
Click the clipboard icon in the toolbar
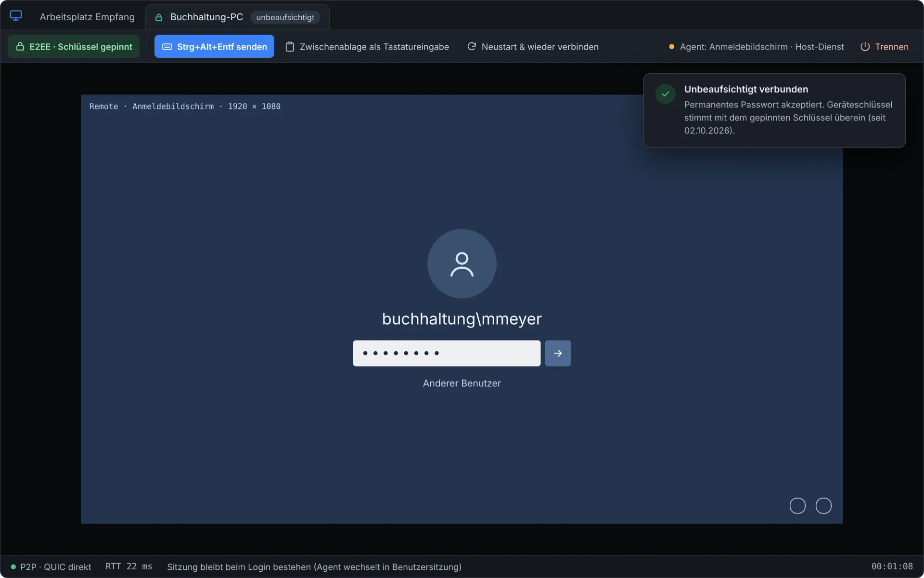click(290, 47)
